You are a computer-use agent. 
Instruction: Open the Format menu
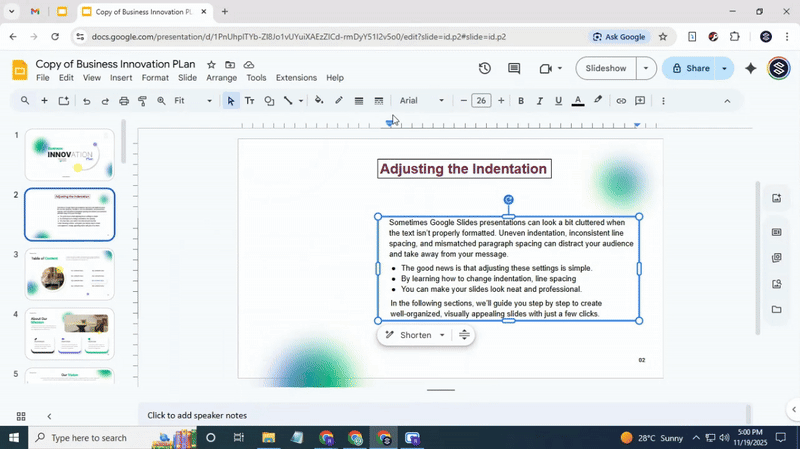155,78
